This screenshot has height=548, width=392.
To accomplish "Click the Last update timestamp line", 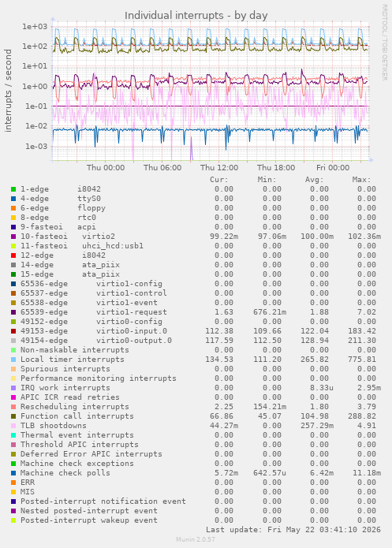I will coord(293,530).
